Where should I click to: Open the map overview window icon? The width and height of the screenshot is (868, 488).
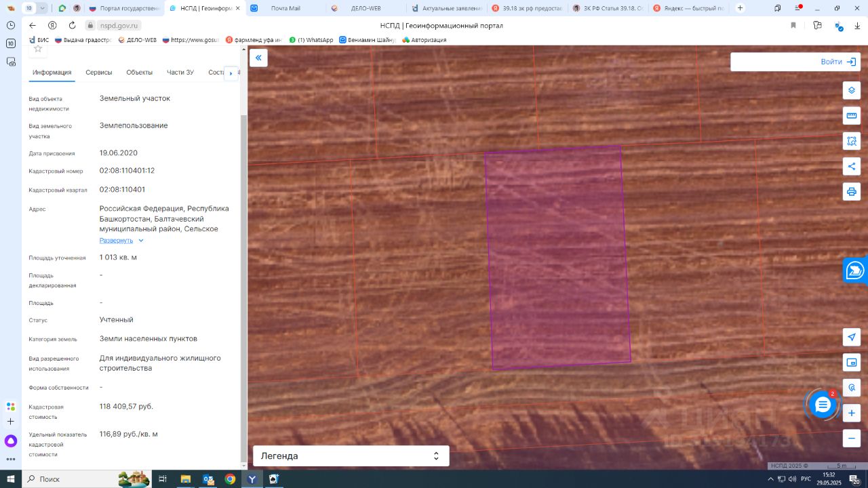pos(852,363)
